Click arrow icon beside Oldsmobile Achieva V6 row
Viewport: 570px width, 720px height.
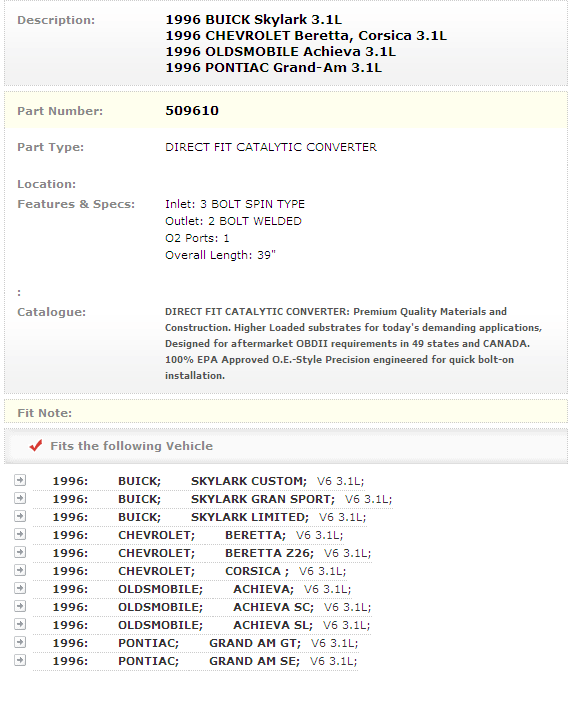pos(20,588)
